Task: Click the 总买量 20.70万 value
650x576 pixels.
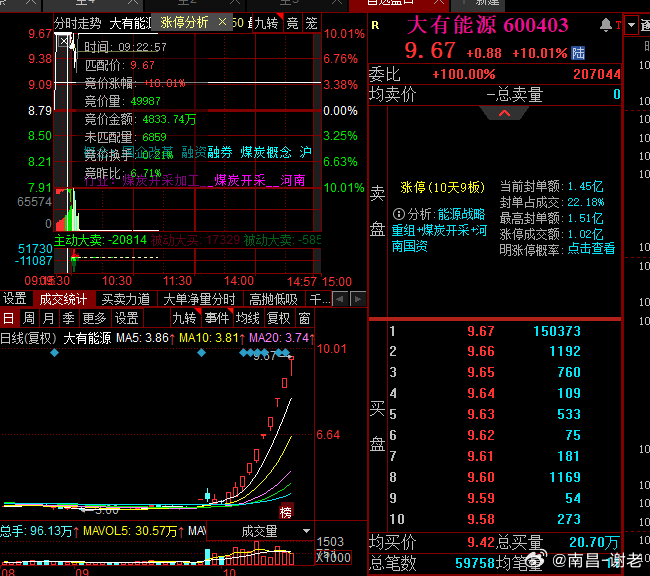Action: click(594, 542)
